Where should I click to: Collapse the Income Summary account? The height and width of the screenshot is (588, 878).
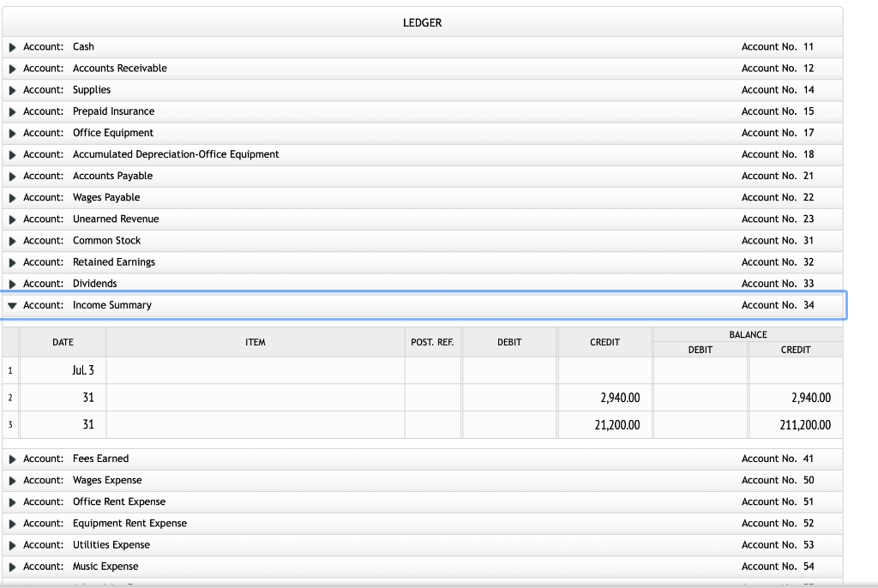click(x=11, y=304)
